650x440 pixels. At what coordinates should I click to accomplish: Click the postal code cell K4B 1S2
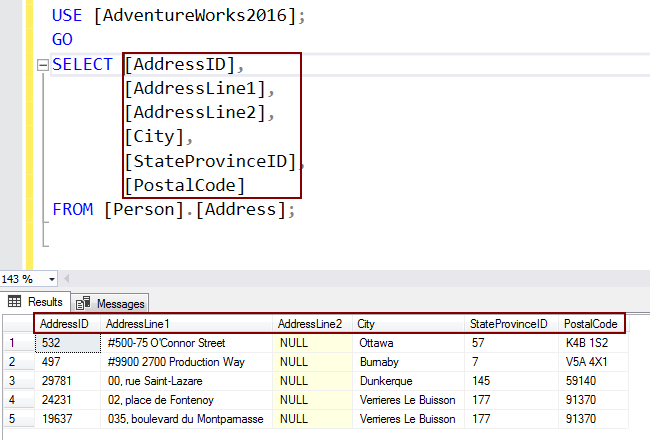click(588, 343)
